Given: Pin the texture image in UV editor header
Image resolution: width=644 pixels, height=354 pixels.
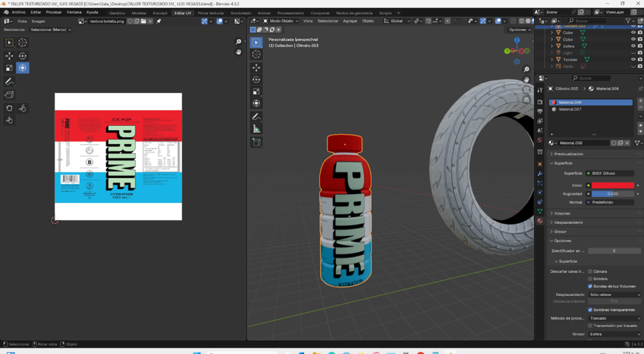Looking at the screenshot, I should point(158,21).
